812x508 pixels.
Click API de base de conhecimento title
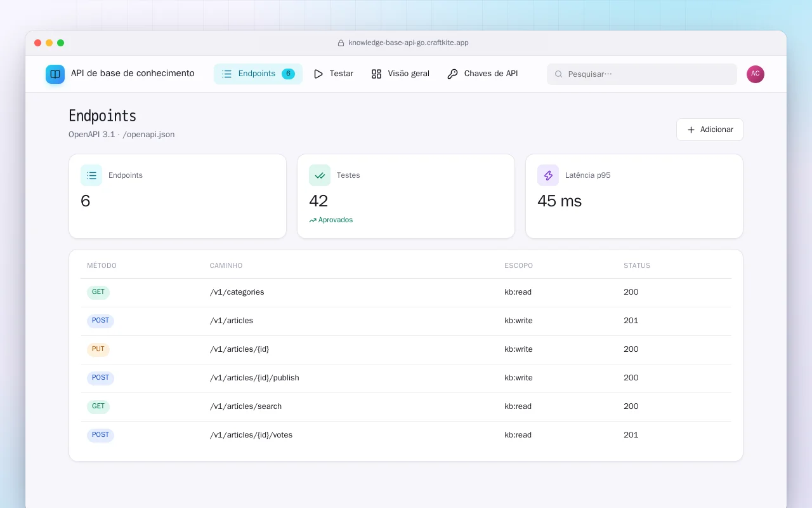click(133, 74)
